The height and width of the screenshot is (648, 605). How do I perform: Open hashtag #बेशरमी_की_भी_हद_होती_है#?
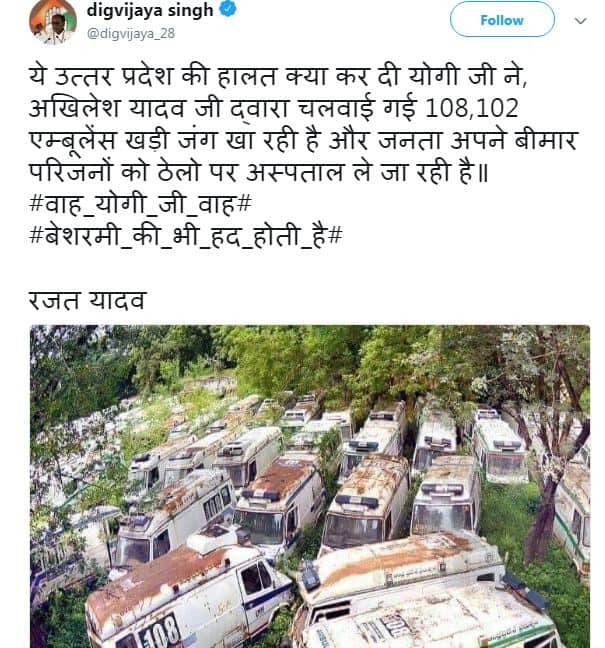(x=186, y=236)
